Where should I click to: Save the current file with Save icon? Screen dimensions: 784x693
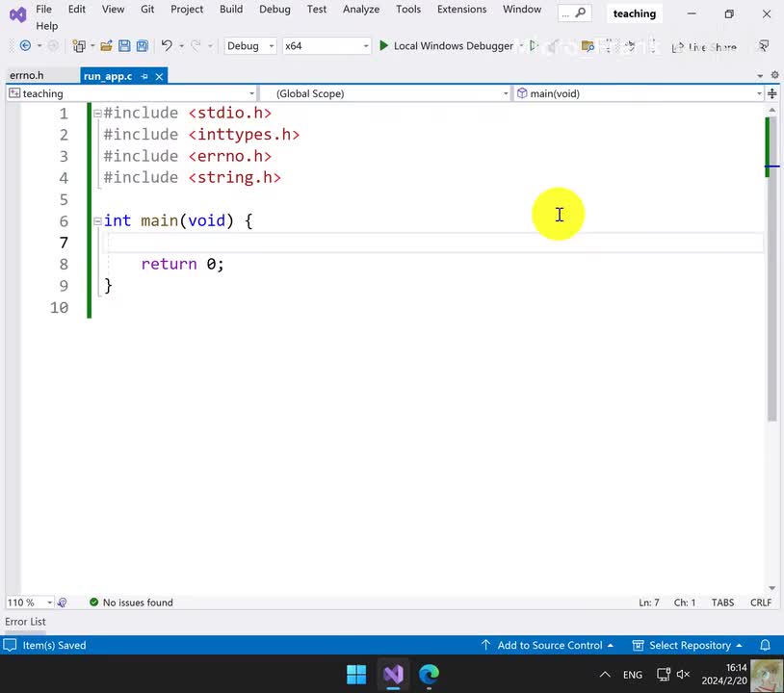pyautogui.click(x=124, y=46)
